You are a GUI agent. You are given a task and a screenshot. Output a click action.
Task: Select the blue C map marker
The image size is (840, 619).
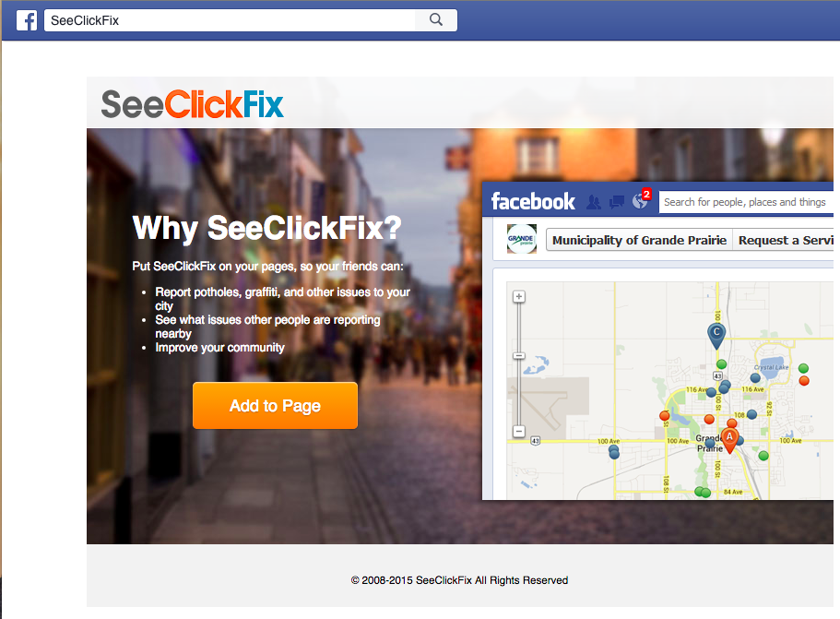click(716, 336)
